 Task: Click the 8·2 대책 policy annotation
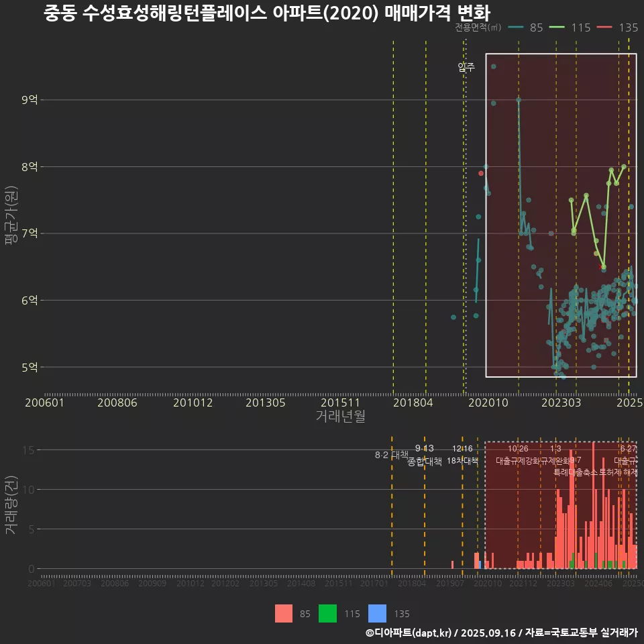[x=391, y=455]
